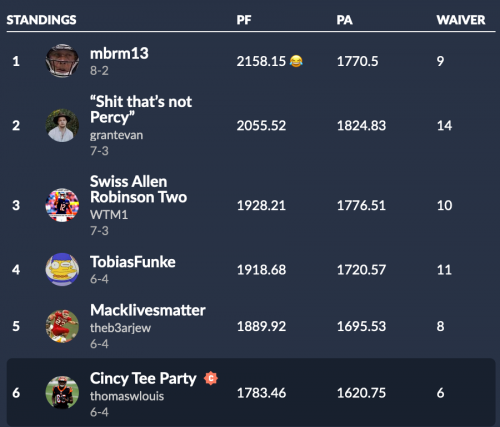Select Swiss Allen Robinson Two's avatar
Screen dimensions: 500x427
pyautogui.click(x=62, y=205)
